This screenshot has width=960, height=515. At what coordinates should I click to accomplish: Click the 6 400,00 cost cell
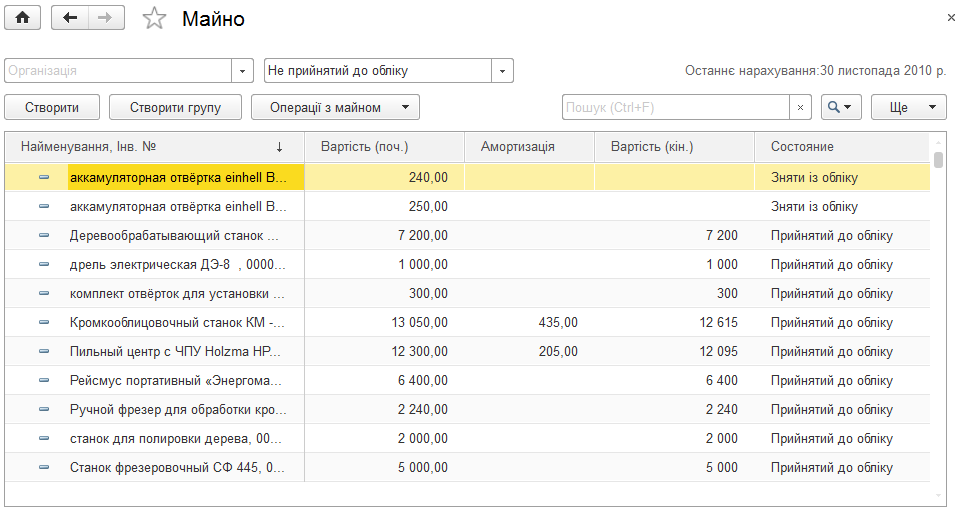coord(384,381)
